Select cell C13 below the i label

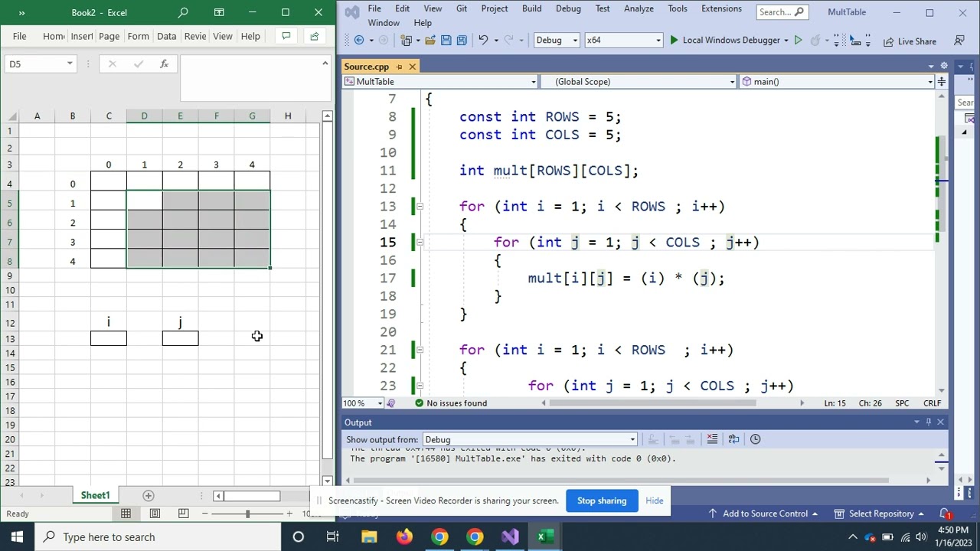point(109,338)
